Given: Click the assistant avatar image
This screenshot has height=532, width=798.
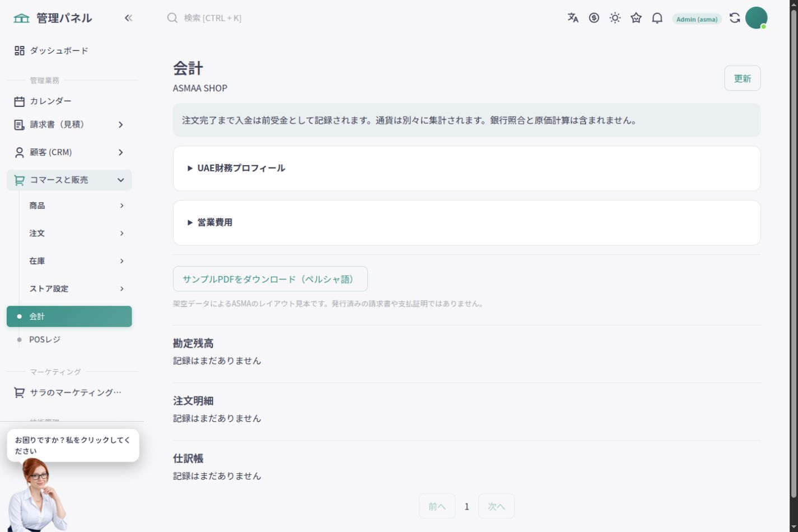Looking at the screenshot, I should click(37, 495).
